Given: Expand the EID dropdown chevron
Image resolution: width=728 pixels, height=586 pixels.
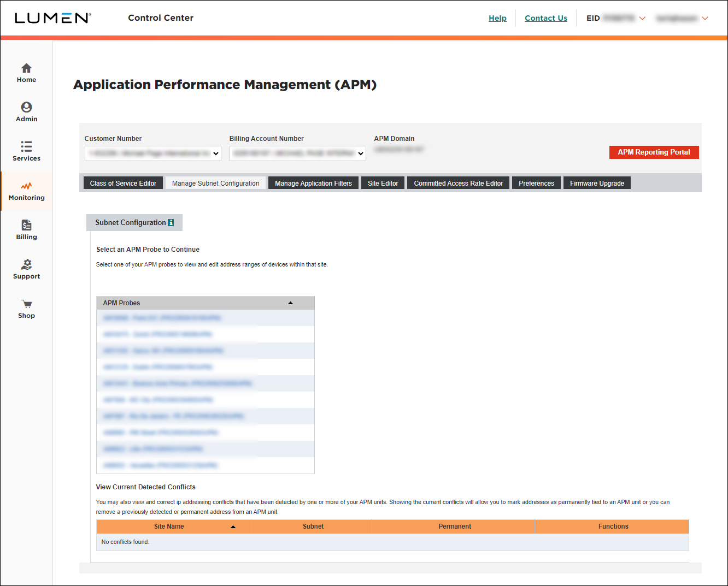Looking at the screenshot, I should point(642,19).
